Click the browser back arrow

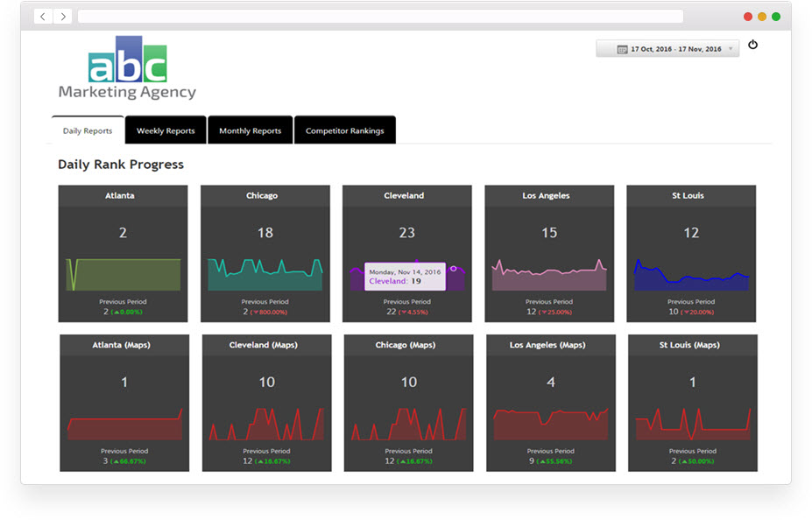[x=43, y=17]
